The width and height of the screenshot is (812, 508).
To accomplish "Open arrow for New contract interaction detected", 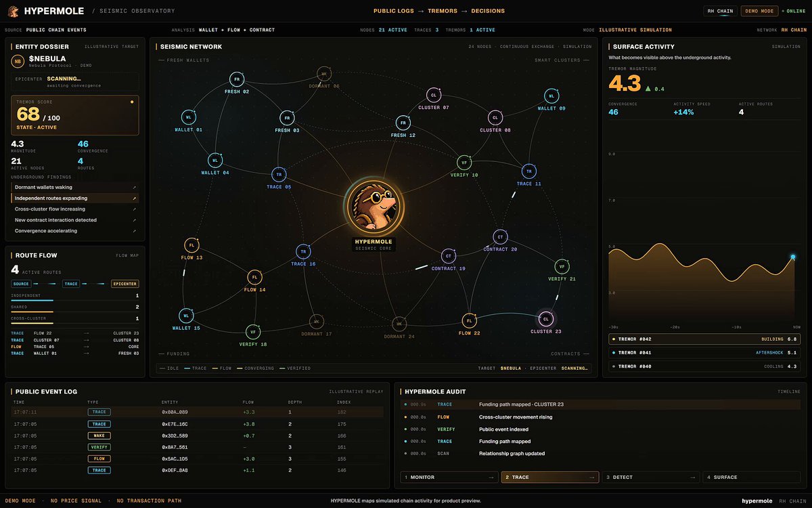I will point(135,220).
